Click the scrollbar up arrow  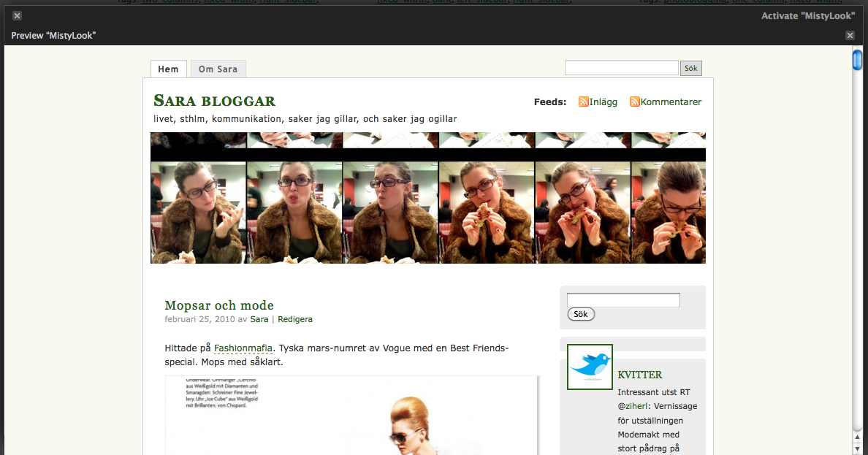coord(857,437)
